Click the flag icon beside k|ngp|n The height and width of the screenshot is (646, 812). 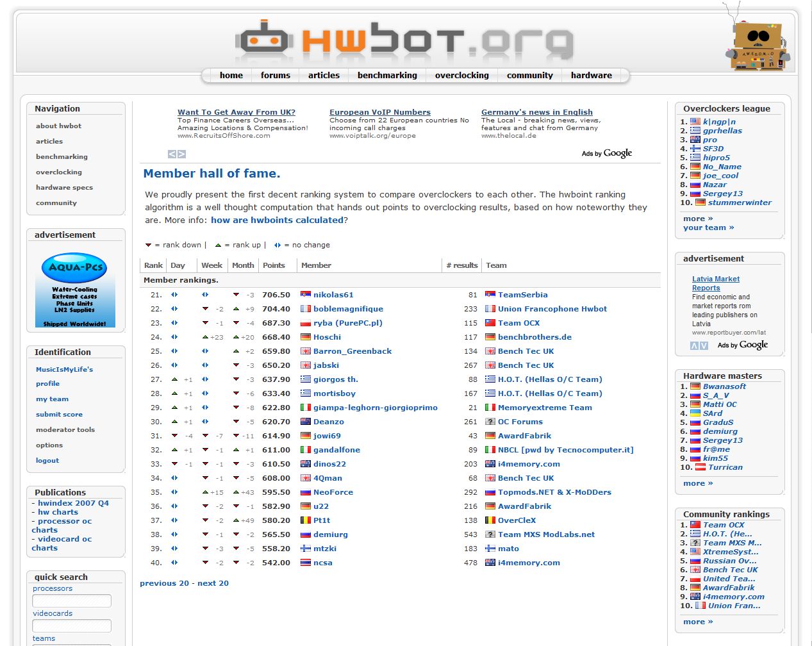(x=695, y=122)
